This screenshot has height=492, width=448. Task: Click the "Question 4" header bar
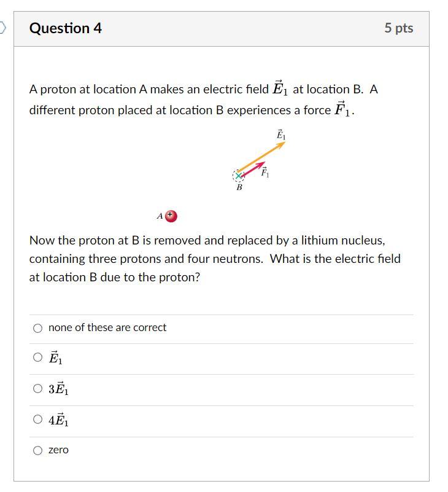67,28
